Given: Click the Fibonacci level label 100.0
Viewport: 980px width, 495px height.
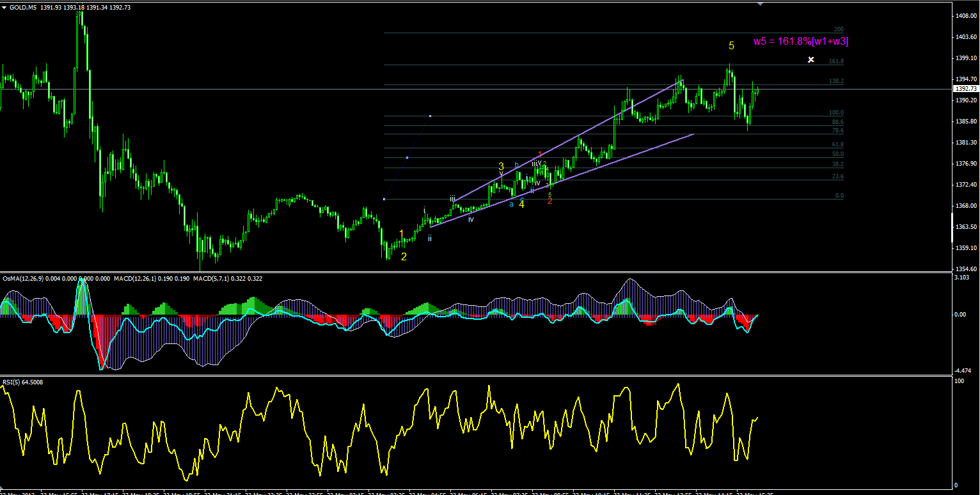Looking at the screenshot, I should pos(836,113).
